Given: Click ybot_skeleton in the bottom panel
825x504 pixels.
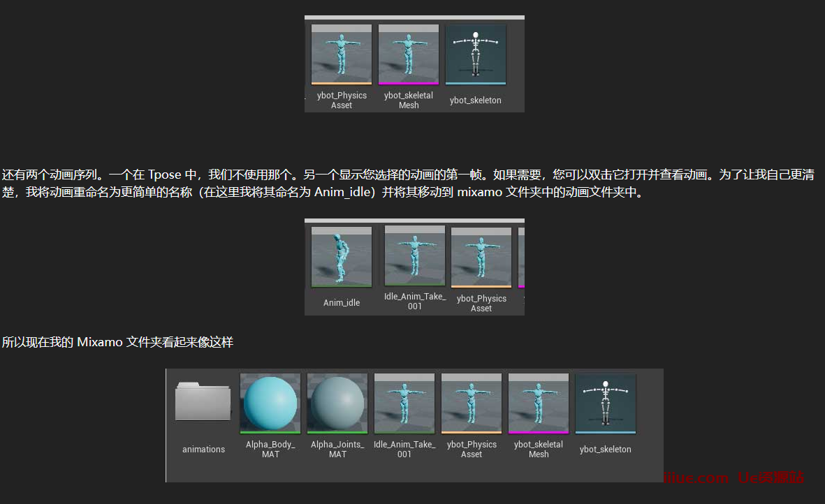Looking at the screenshot, I should [x=606, y=403].
